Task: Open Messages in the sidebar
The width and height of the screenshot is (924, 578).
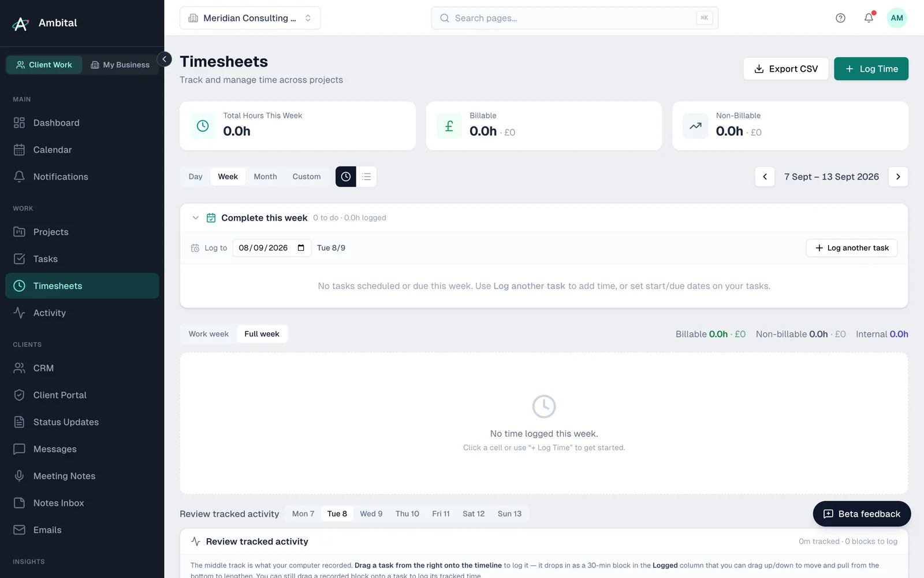Action: [x=82, y=449]
